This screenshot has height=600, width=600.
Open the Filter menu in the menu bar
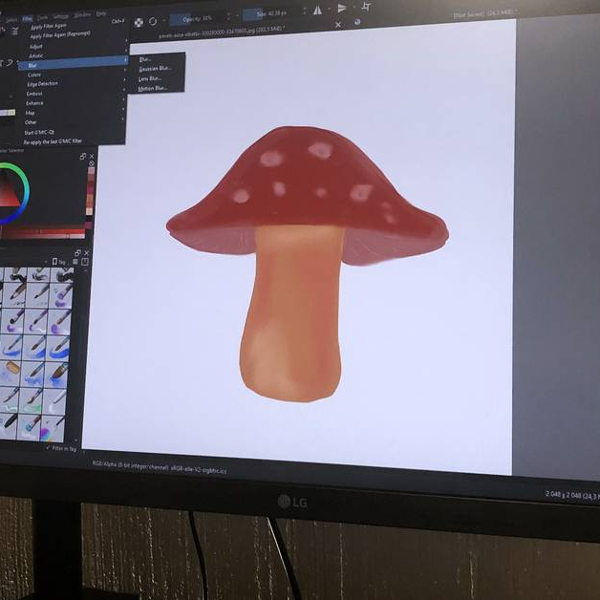tap(27, 19)
